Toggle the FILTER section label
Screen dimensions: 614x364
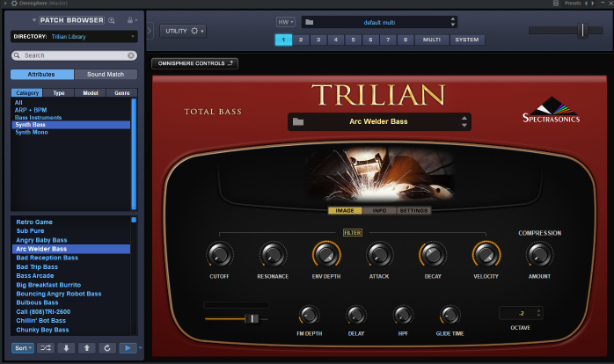353,232
